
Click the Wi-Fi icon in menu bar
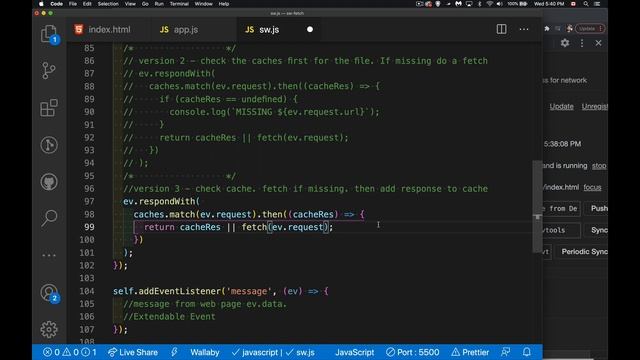pos(489,4)
